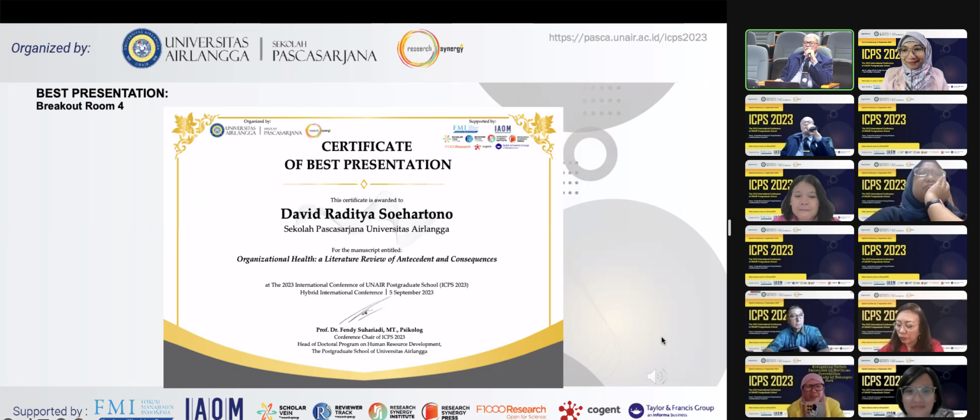Click the 'Breakout Room 4' subtitle
The width and height of the screenshot is (980, 420).
click(x=80, y=106)
